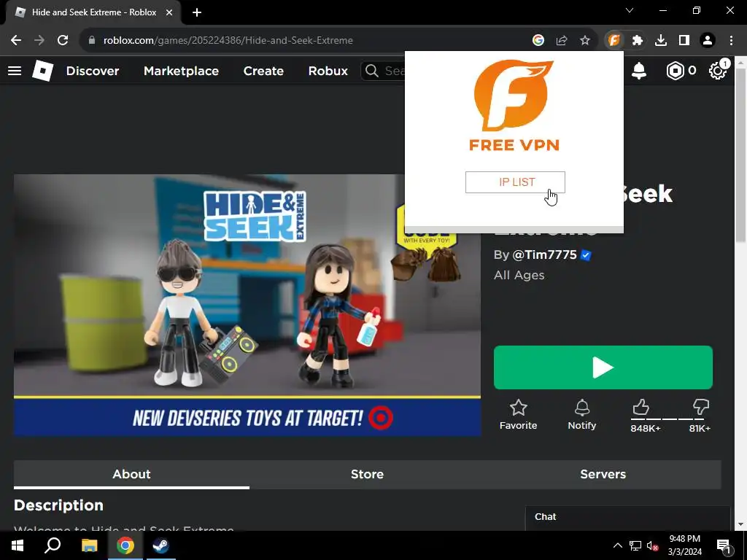747x560 pixels.
Task: Click the browser forward arrow
Action: tap(39, 41)
